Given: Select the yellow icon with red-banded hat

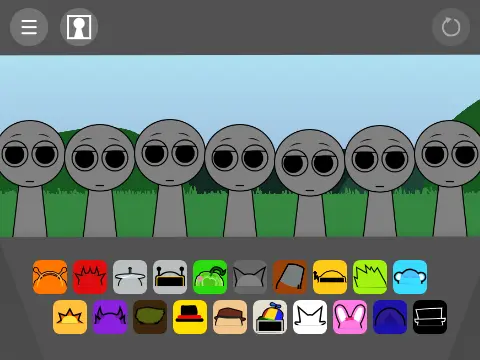Looking at the screenshot, I should point(190,317).
